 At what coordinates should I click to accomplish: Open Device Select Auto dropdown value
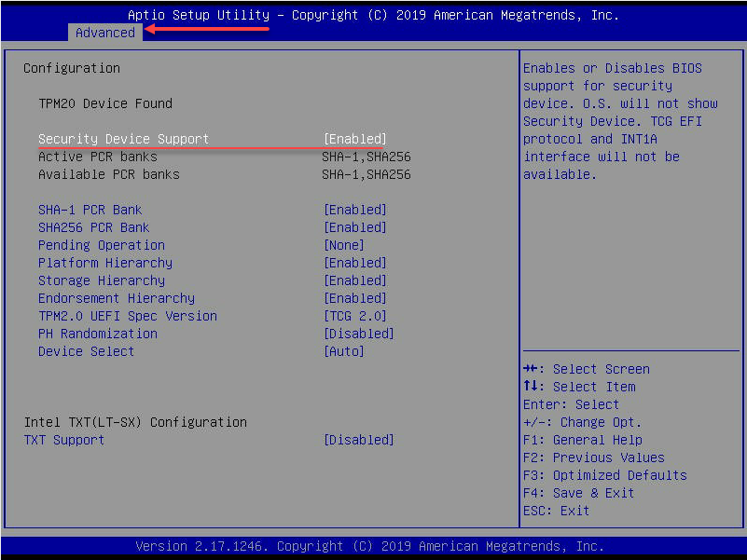(343, 351)
